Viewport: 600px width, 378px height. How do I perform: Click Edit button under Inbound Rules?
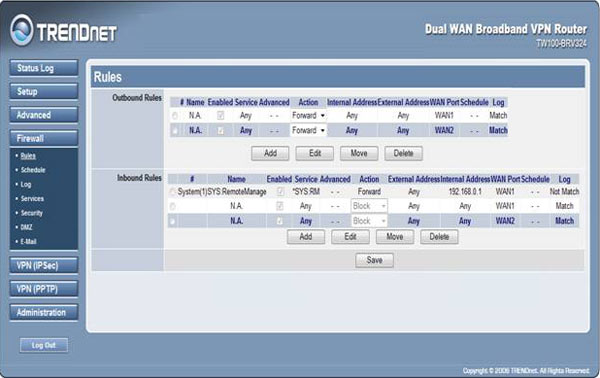pyautogui.click(x=350, y=237)
